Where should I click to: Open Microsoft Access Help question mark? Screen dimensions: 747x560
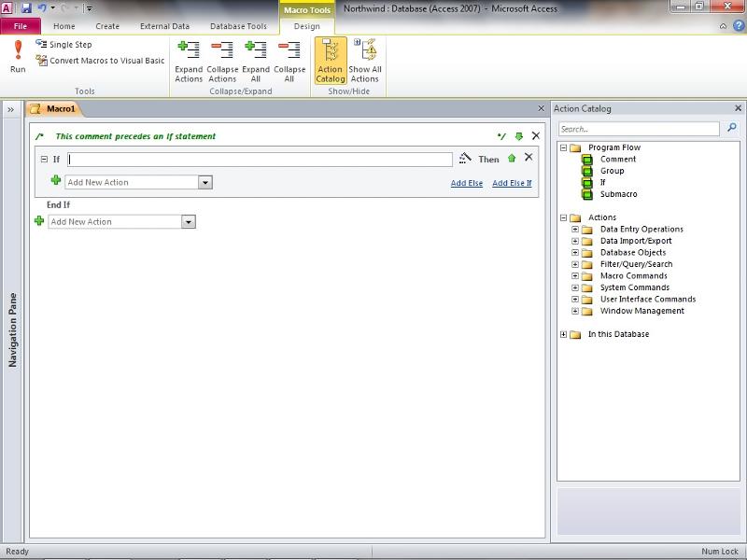739,26
